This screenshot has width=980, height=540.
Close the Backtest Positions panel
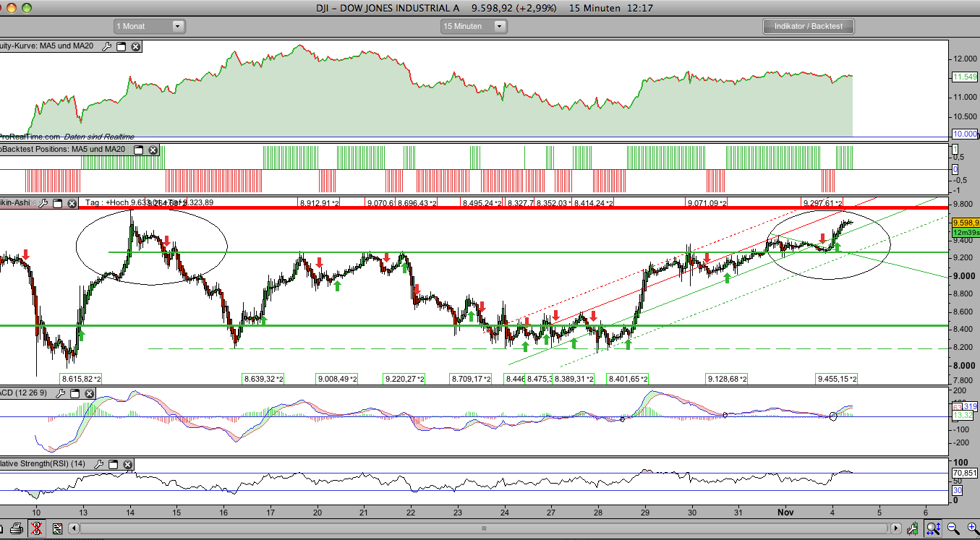pos(153,150)
